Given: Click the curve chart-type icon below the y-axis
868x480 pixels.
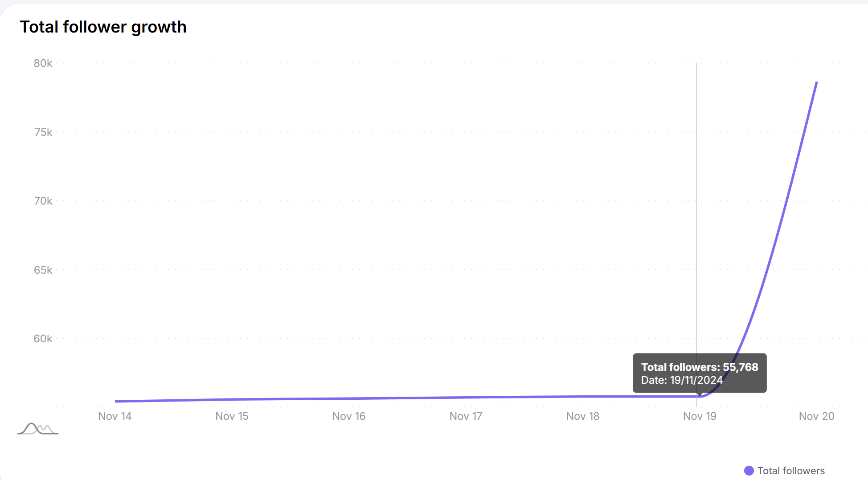Looking at the screenshot, I should 38,429.
